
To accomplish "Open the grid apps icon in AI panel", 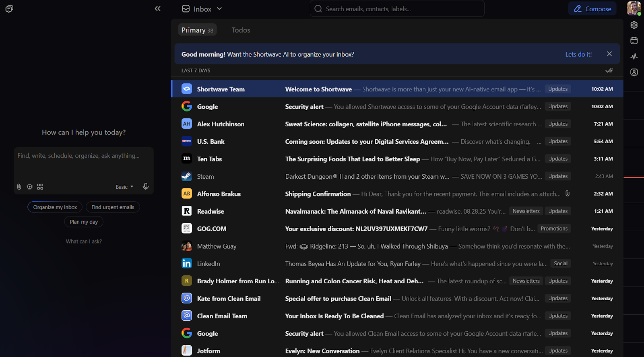I will 40,187.
